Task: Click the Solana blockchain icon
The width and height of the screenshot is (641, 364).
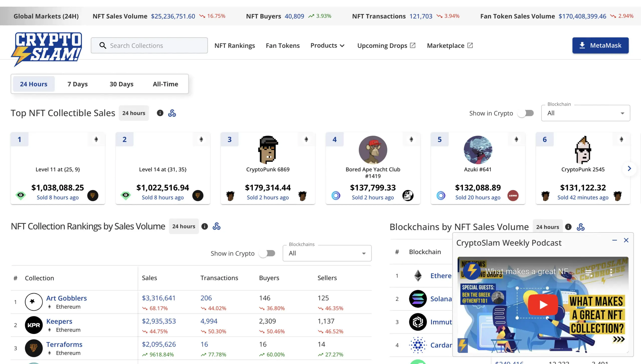Action: pos(418,299)
